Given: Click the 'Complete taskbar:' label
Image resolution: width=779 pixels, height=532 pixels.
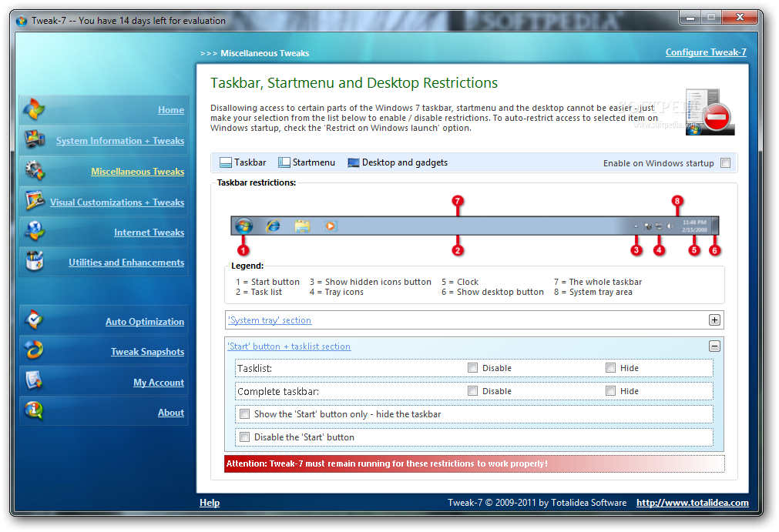Looking at the screenshot, I should tap(278, 392).
